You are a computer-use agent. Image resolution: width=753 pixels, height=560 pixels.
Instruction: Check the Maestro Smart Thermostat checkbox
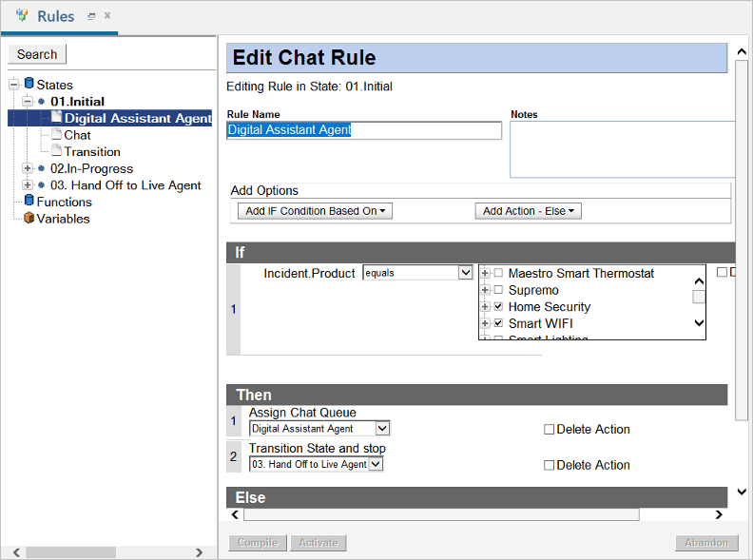[x=498, y=274]
